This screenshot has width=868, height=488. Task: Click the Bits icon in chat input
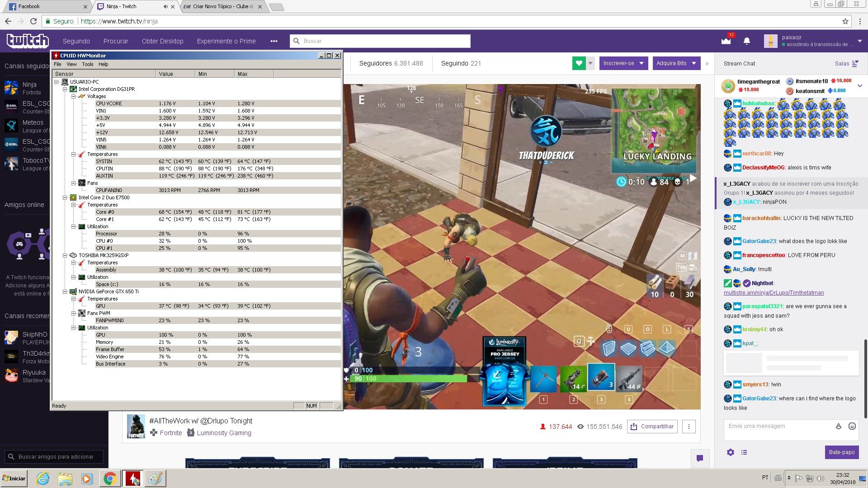[x=838, y=426]
